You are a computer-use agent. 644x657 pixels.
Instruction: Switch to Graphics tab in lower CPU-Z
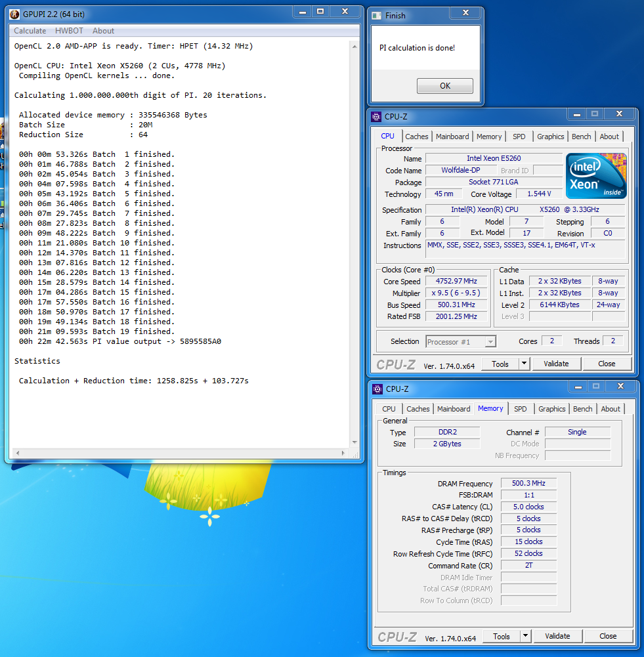click(552, 409)
